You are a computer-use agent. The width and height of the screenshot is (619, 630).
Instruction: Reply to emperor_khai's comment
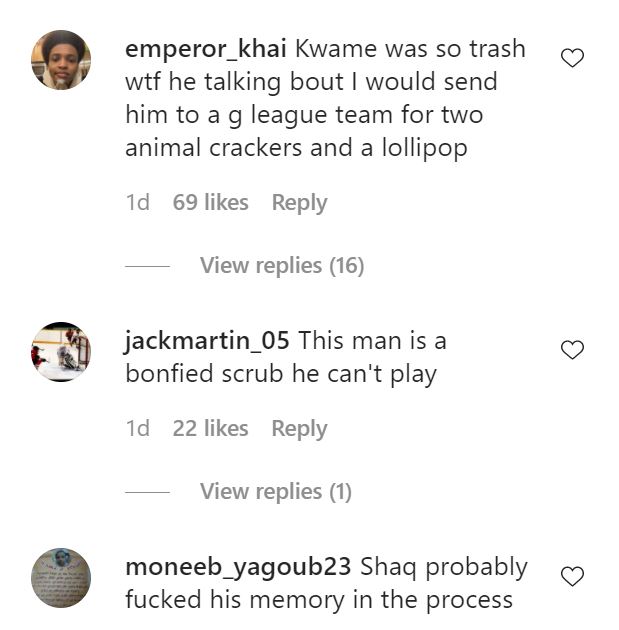click(299, 202)
